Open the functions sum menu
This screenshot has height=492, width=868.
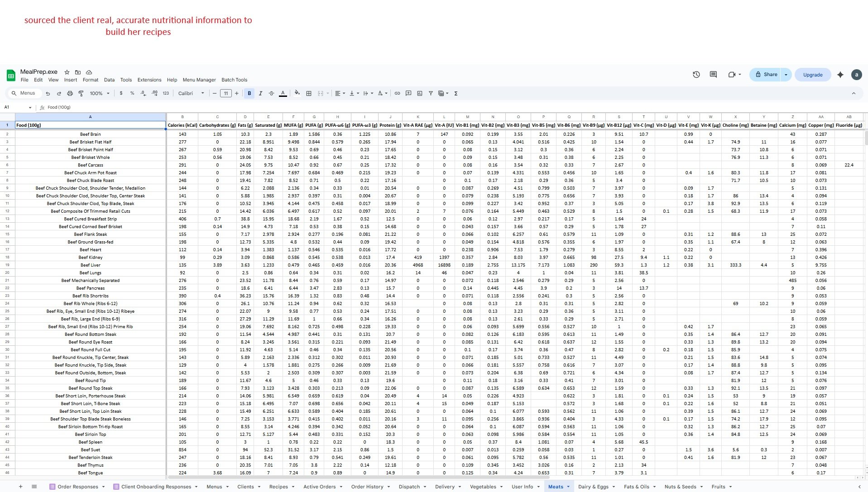point(456,93)
